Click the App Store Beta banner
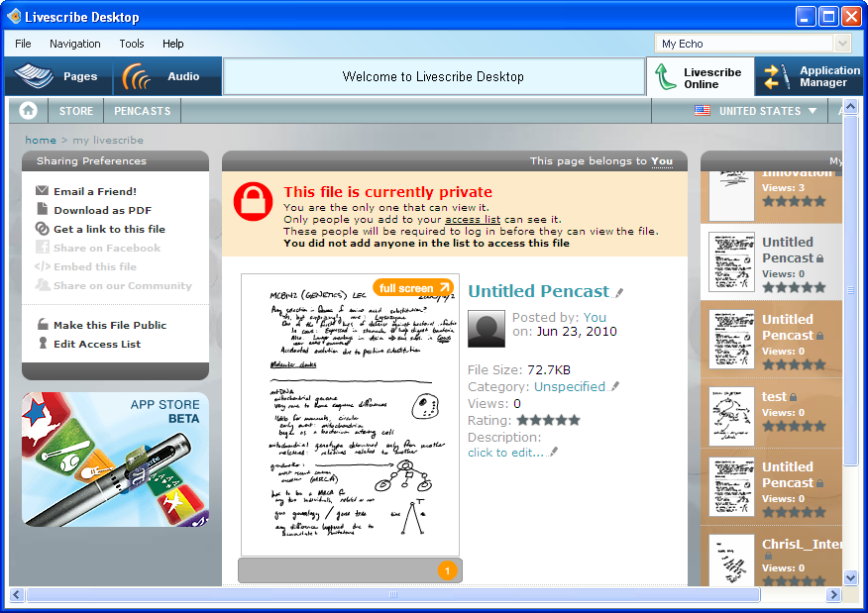This screenshot has height=613, width=868. tap(115, 459)
